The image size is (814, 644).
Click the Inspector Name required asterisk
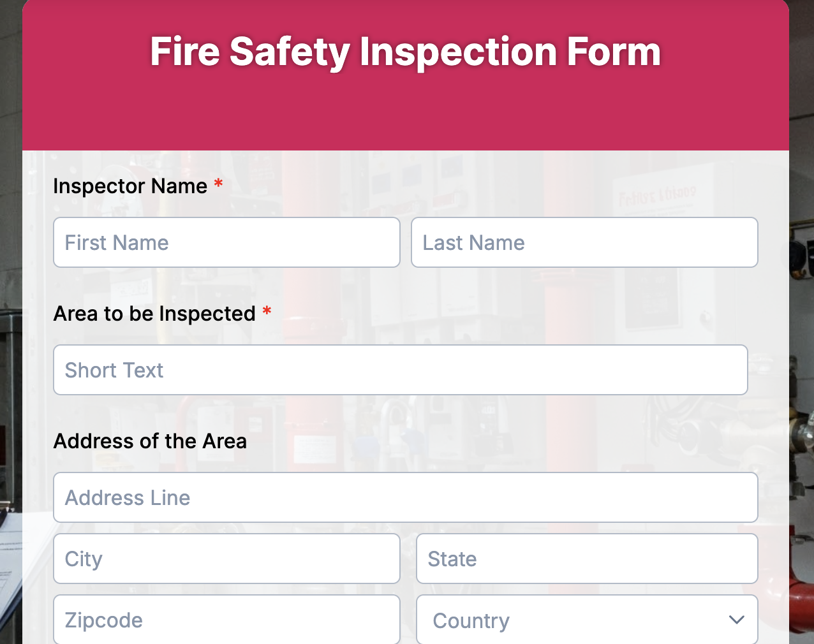click(x=217, y=185)
